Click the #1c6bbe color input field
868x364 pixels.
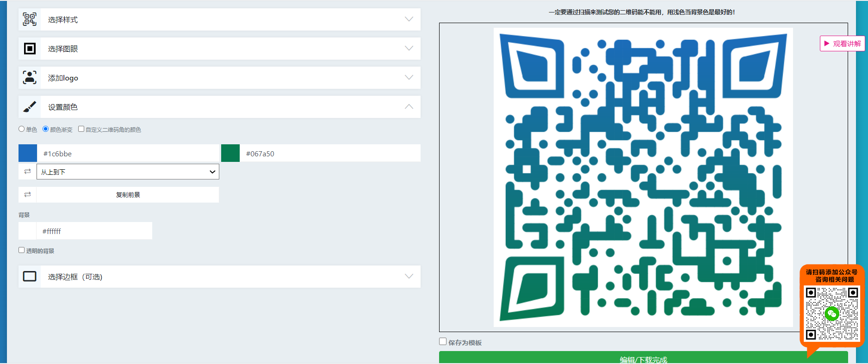point(128,153)
